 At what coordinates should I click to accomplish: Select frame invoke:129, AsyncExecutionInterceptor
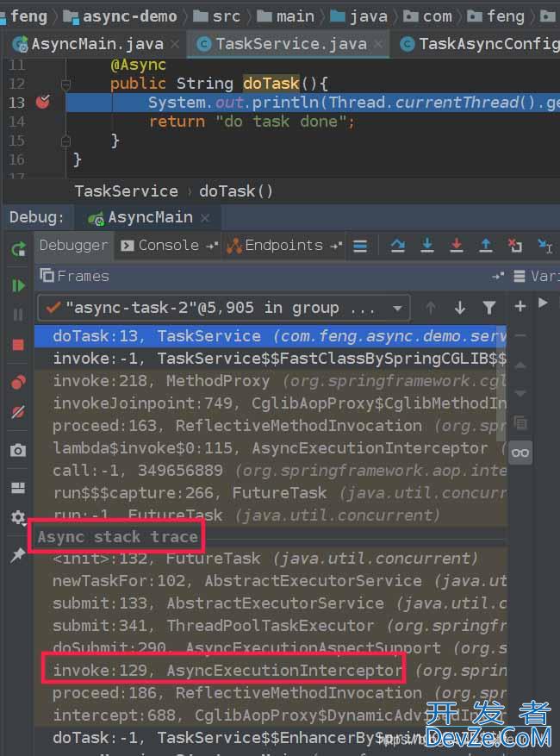point(271,670)
